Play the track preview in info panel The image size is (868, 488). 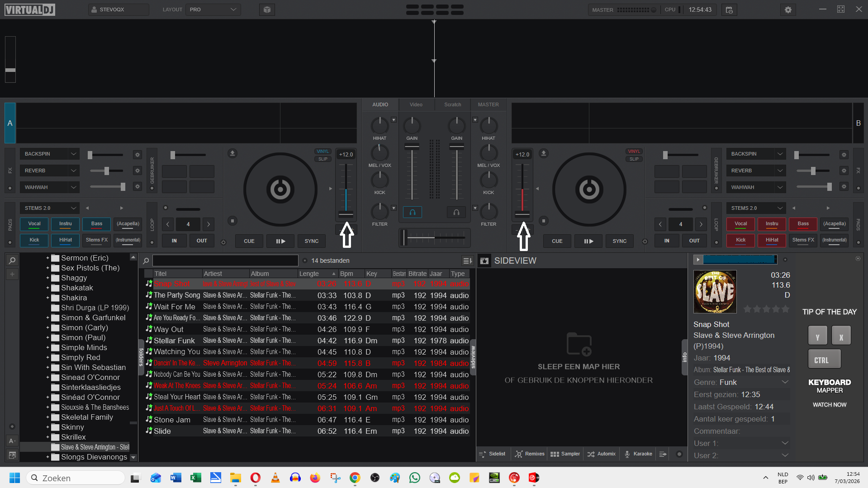click(698, 260)
